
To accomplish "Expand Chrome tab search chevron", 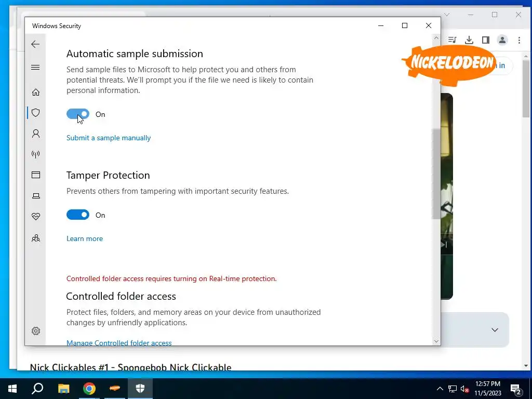I will tap(447, 15).
